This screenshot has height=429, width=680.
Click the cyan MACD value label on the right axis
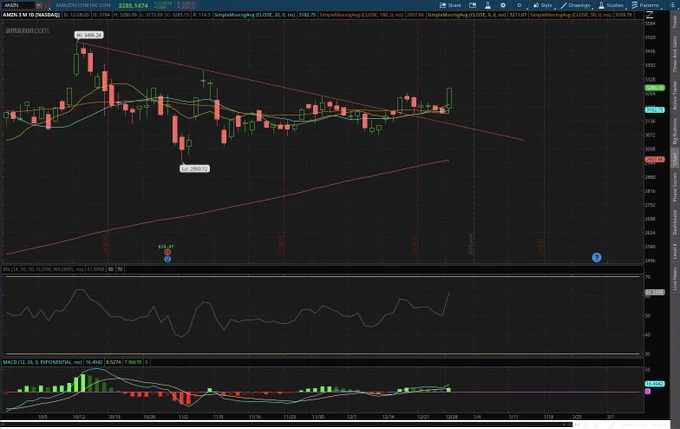[x=654, y=384]
